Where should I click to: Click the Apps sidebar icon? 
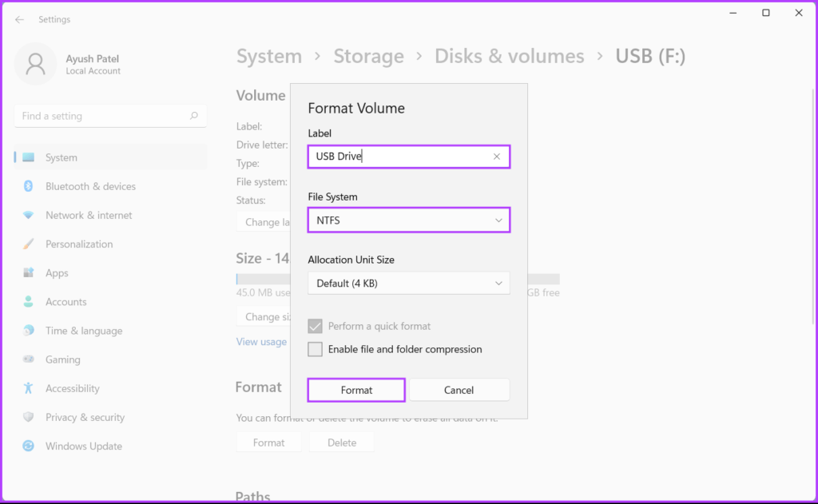pyautogui.click(x=26, y=272)
